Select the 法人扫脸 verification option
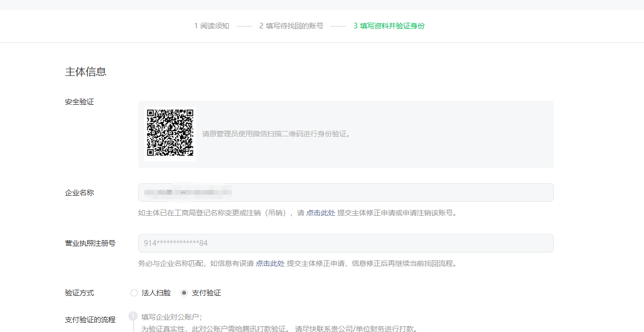 coord(134,293)
